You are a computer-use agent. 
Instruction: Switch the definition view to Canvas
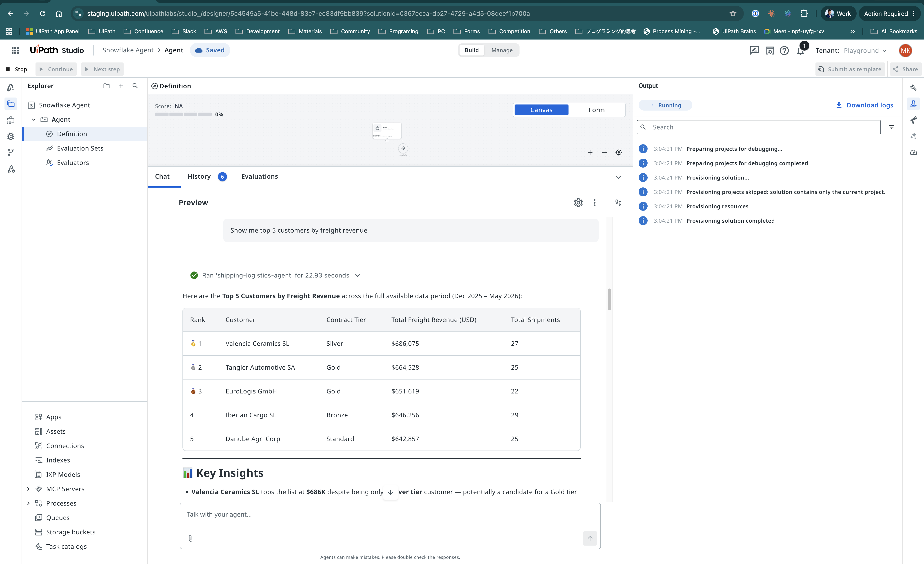541,110
